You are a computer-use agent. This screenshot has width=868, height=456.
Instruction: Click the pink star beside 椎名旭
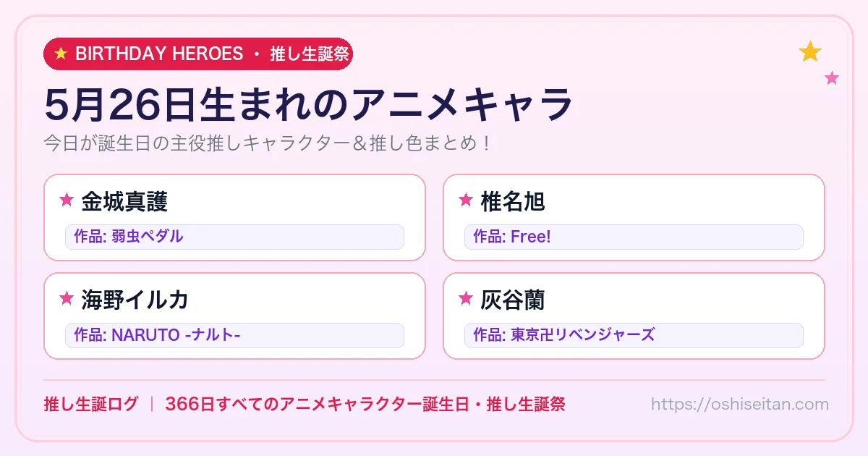tap(466, 200)
